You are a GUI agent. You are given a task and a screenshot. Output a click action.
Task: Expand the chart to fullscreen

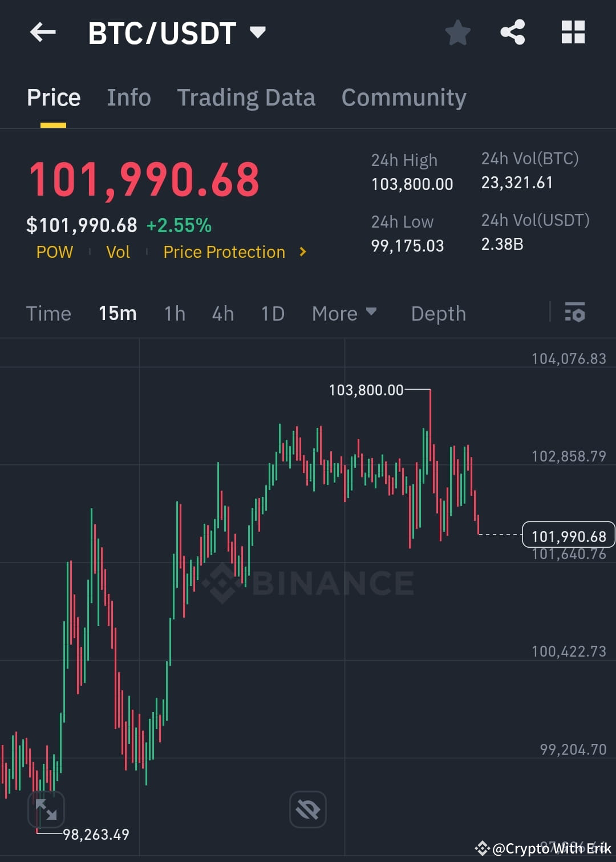pos(46,809)
